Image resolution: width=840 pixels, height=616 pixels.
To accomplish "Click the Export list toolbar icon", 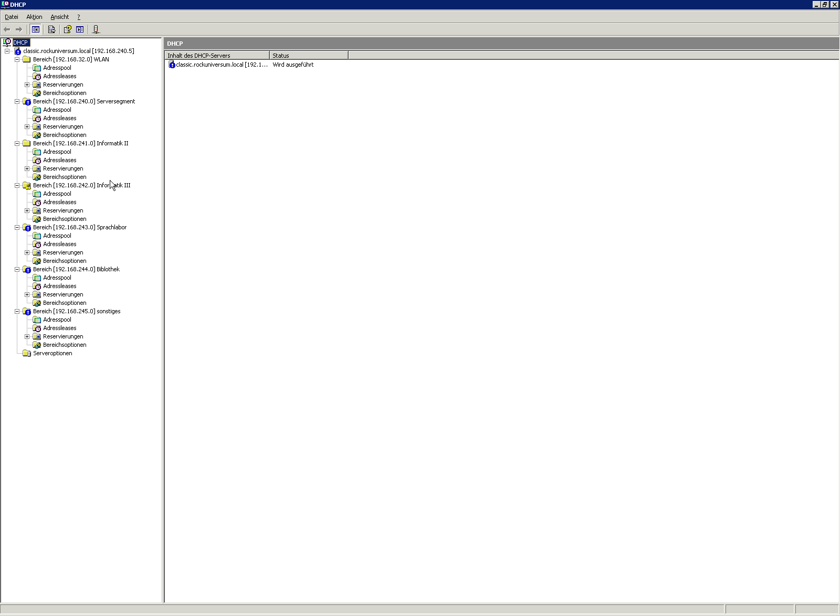I will click(x=51, y=29).
